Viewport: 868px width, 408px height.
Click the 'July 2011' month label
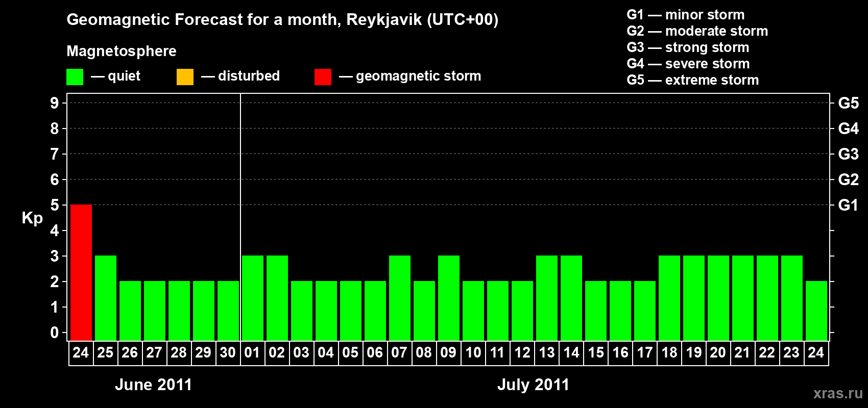tap(533, 385)
